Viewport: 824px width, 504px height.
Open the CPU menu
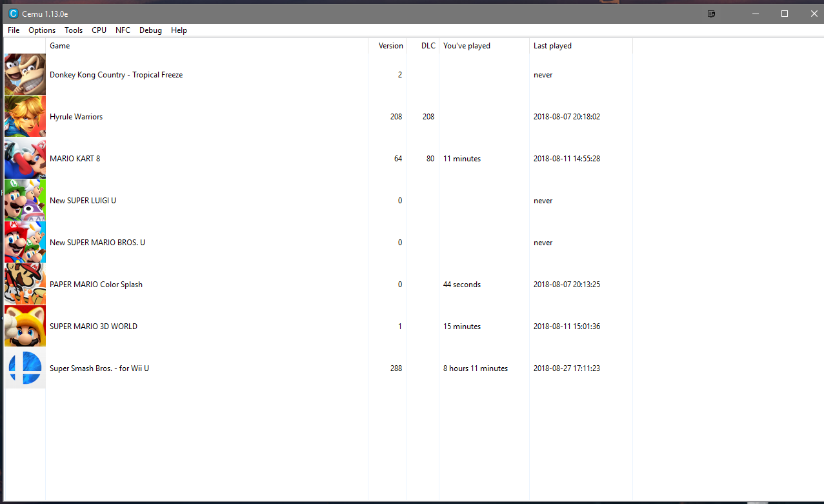pyautogui.click(x=99, y=30)
